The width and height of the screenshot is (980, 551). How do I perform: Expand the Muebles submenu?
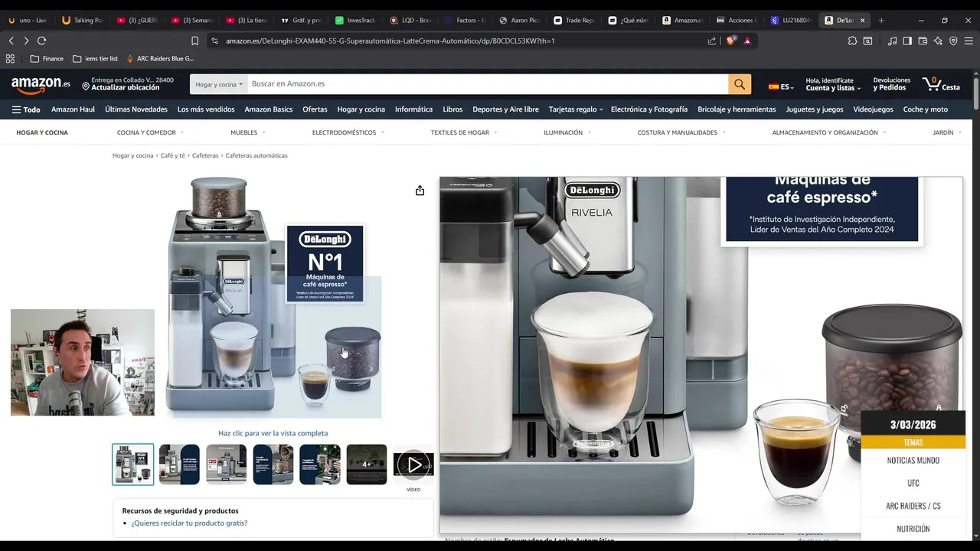(248, 132)
